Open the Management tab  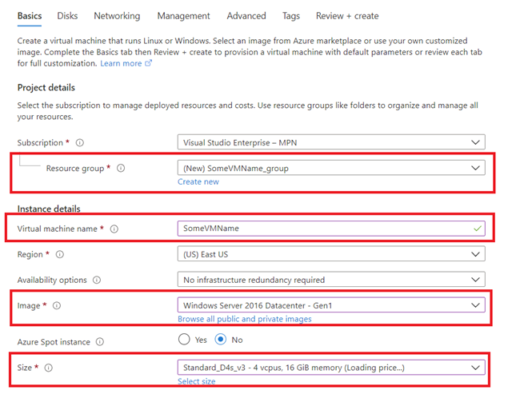pos(183,16)
